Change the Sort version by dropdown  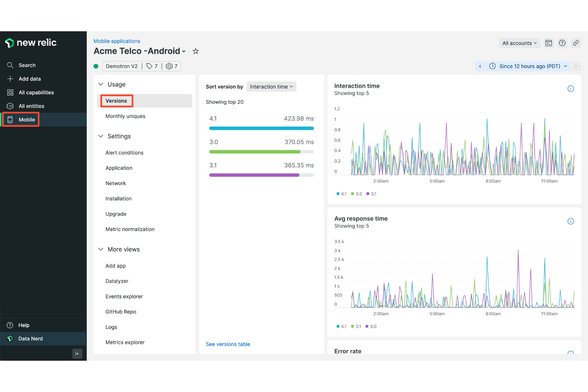(271, 87)
